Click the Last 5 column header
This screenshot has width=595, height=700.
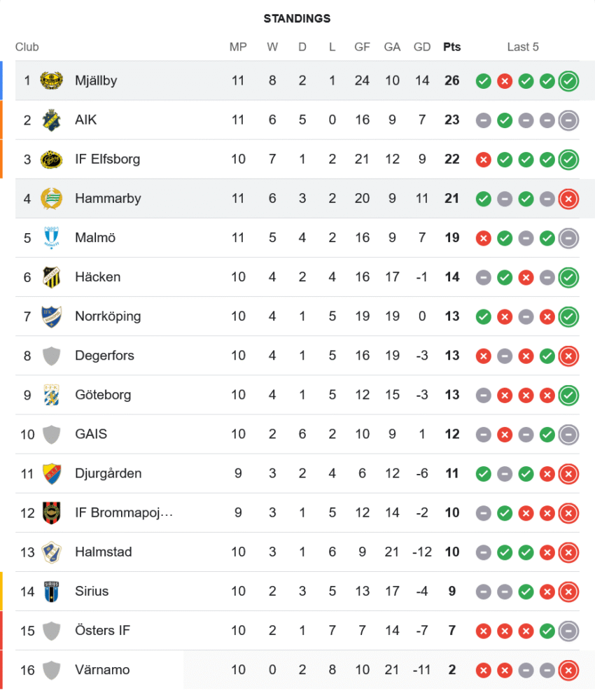pyautogui.click(x=523, y=47)
